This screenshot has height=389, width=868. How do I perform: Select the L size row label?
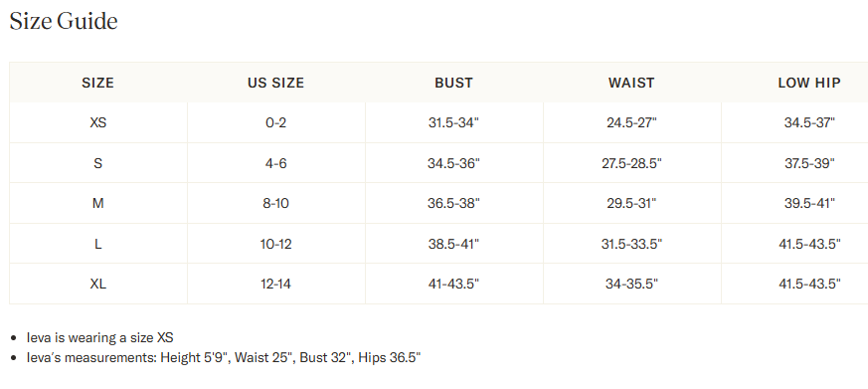point(98,244)
